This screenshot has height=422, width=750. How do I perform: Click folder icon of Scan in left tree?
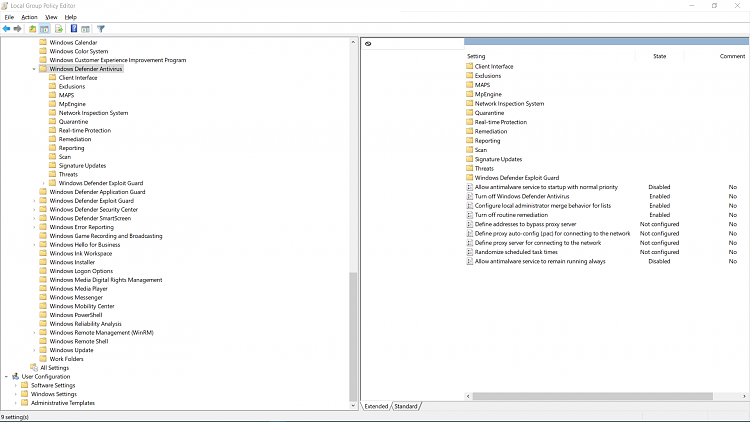(x=53, y=156)
